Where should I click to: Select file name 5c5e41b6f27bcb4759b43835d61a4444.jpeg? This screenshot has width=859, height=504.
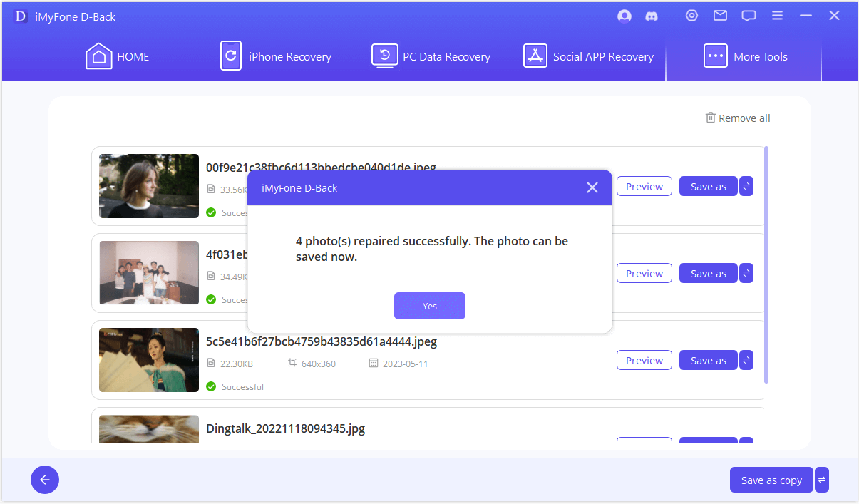click(322, 341)
